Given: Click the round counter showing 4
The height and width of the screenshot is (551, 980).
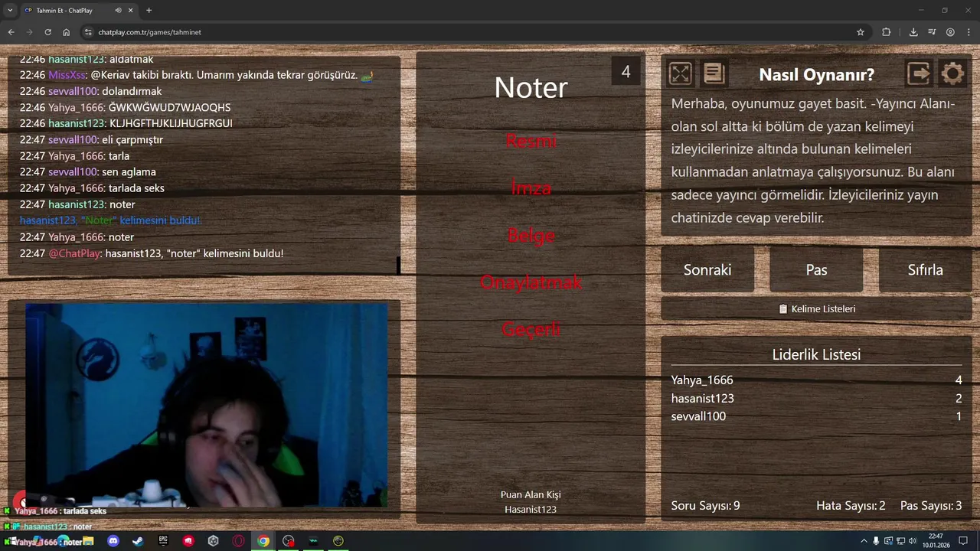Looking at the screenshot, I should pos(626,72).
